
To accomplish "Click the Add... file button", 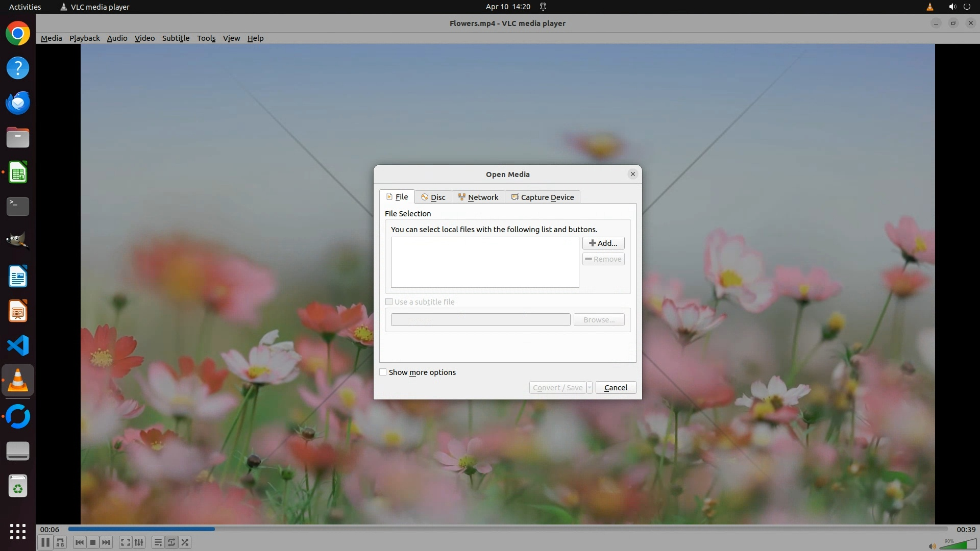I will [603, 243].
